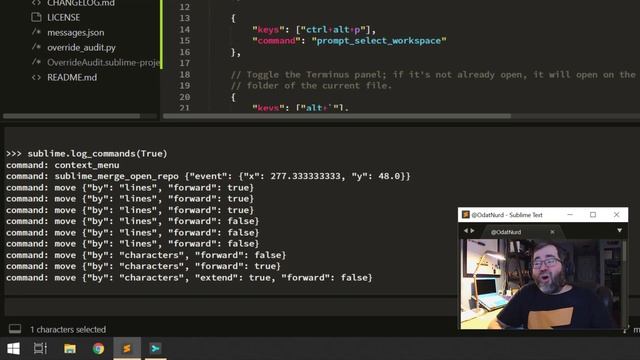Click the webcam video preview

point(542,284)
